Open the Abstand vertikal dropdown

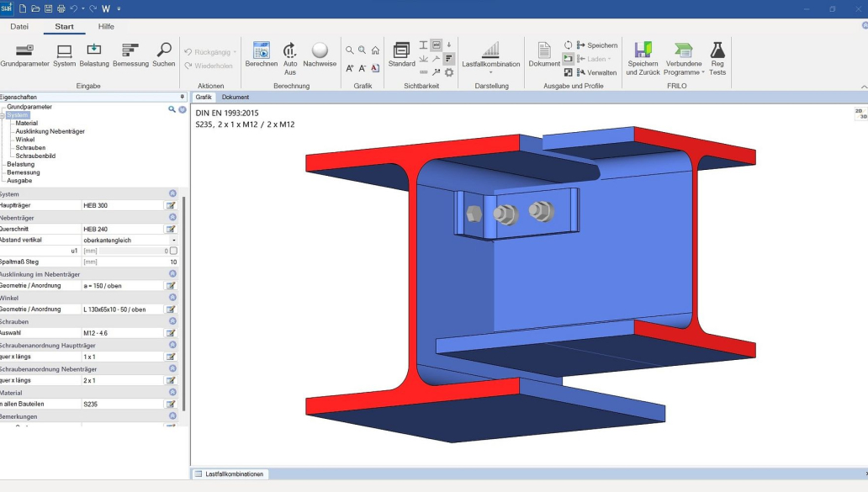click(x=174, y=240)
